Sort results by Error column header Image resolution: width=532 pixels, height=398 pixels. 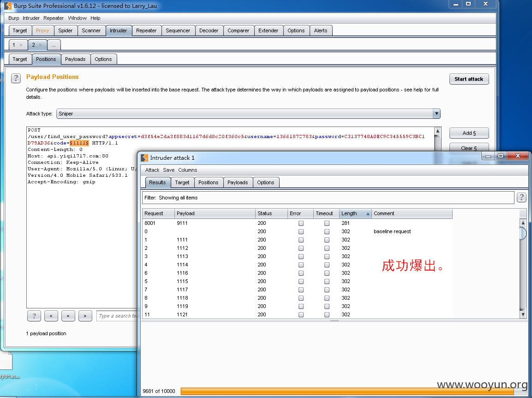tap(300, 213)
